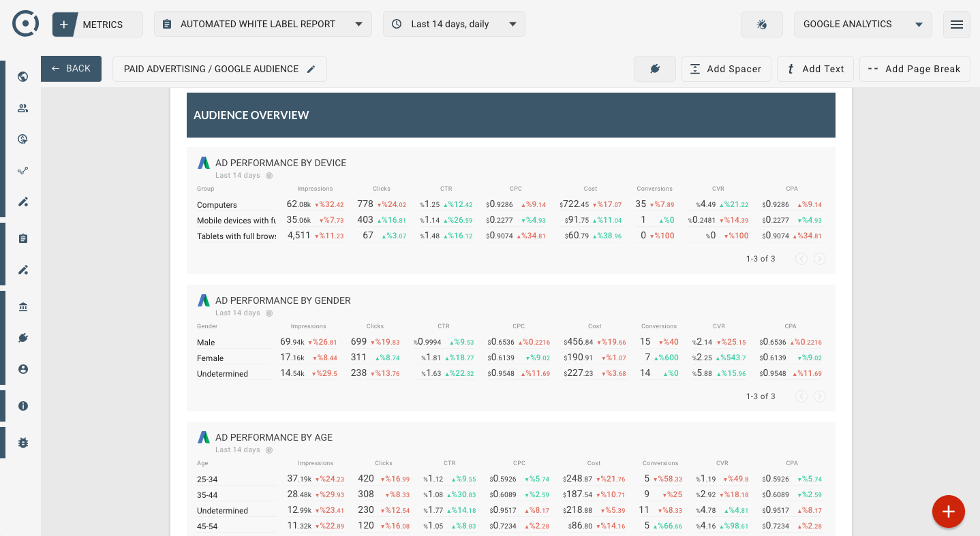Select the Female row label
Screen dimensions: 980x536
[211, 358]
